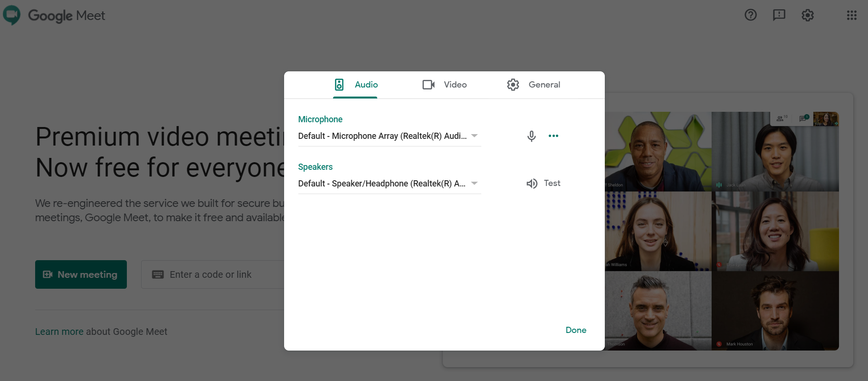868x381 pixels.
Task: Click the Google Meet logo icon
Action: pos(11,15)
